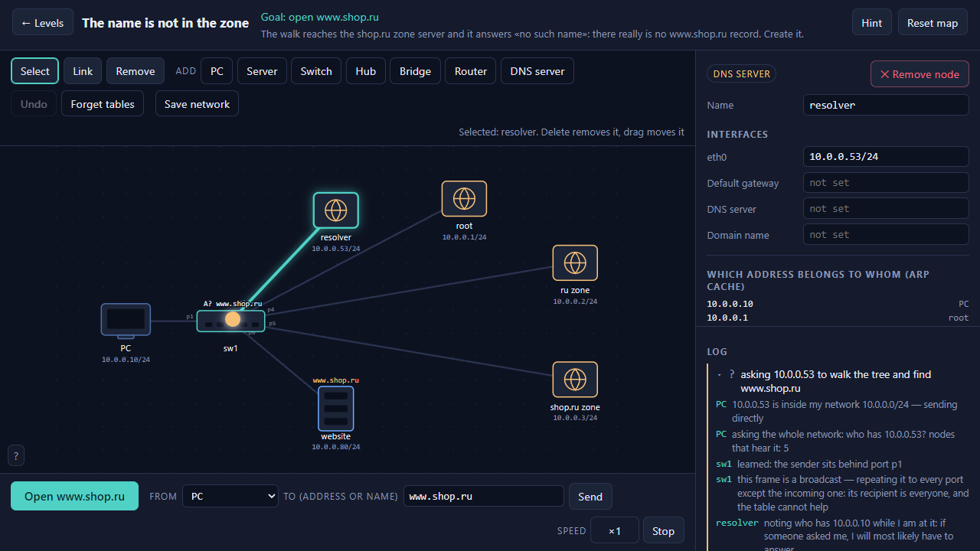The height and width of the screenshot is (551, 980).
Task: Add a PC node
Action: coord(217,71)
